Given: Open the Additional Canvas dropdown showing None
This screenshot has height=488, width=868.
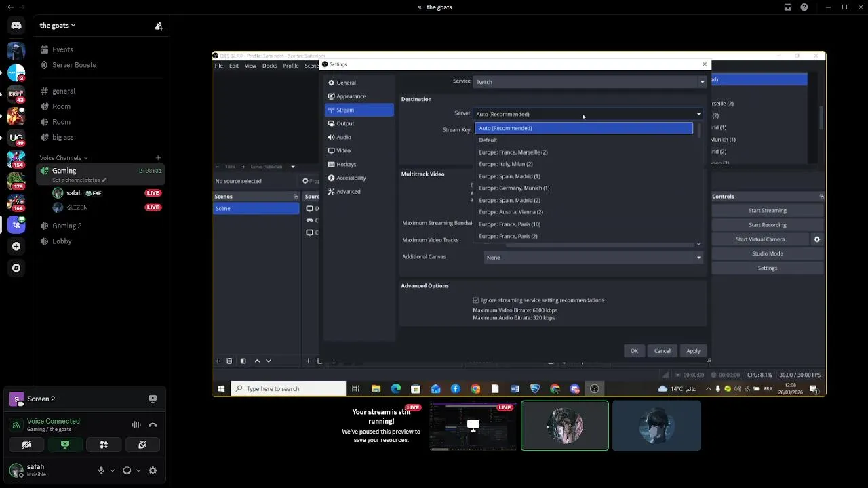Looking at the screenshot, I should [593, 258].
